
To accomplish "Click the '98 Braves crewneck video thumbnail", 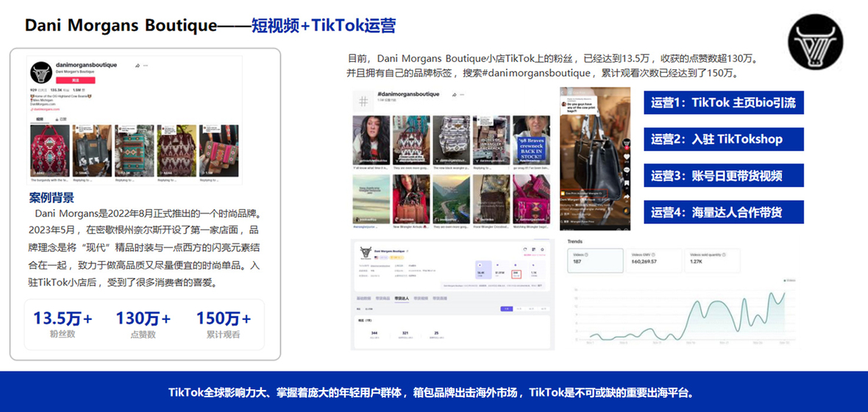I will (531, 141).
